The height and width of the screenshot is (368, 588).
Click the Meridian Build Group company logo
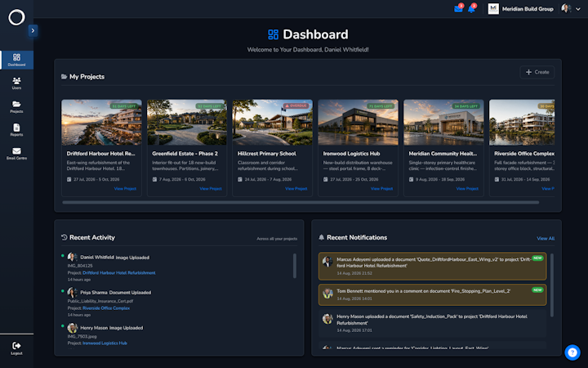tap(493, 9)
